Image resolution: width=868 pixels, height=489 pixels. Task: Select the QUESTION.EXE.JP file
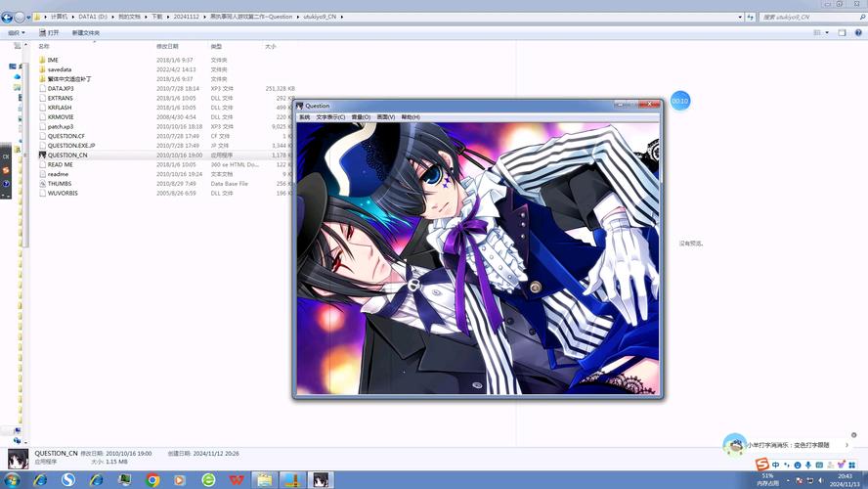point(70,145)
